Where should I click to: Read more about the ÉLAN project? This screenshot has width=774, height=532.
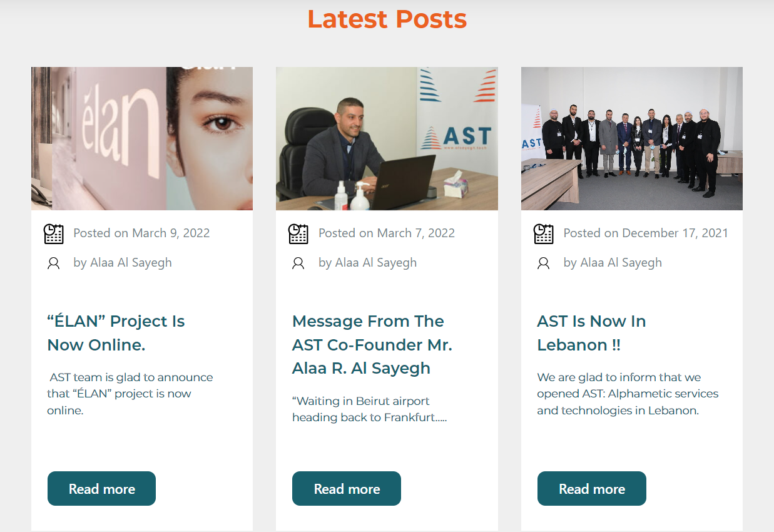tap(101, 489)
